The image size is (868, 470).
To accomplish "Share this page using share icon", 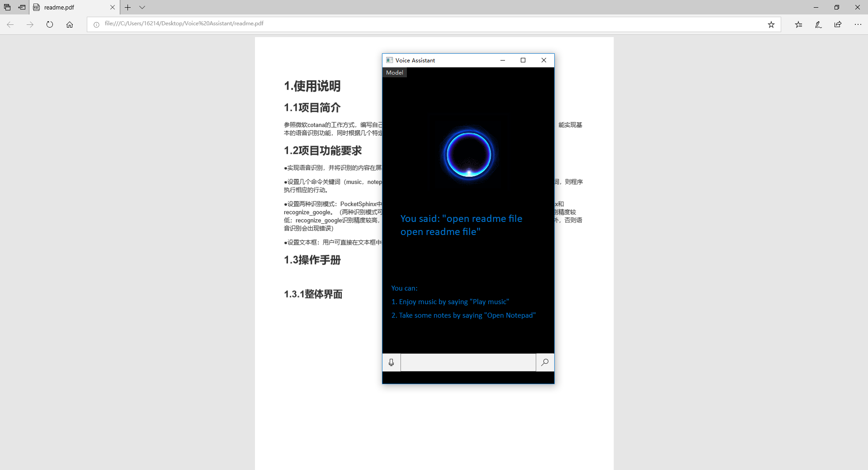I will pyautogui.click(x=838, y=24).
